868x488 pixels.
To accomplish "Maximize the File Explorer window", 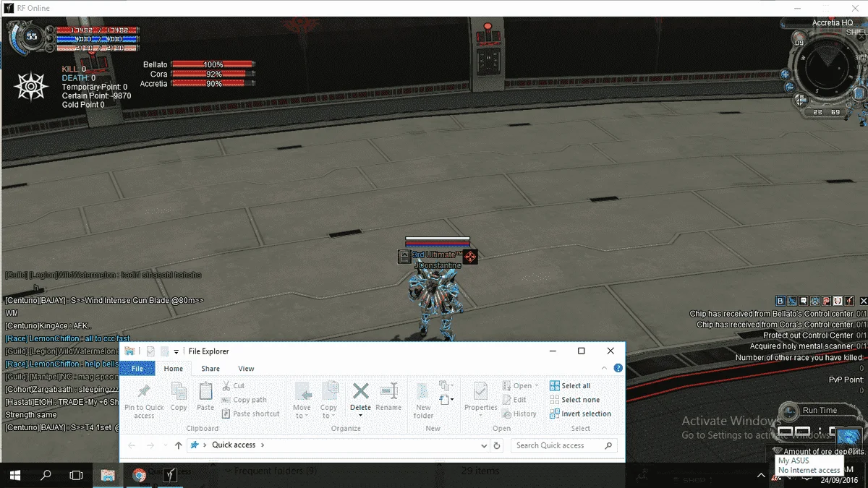I will pyautogui.click(x=581, y=351).
